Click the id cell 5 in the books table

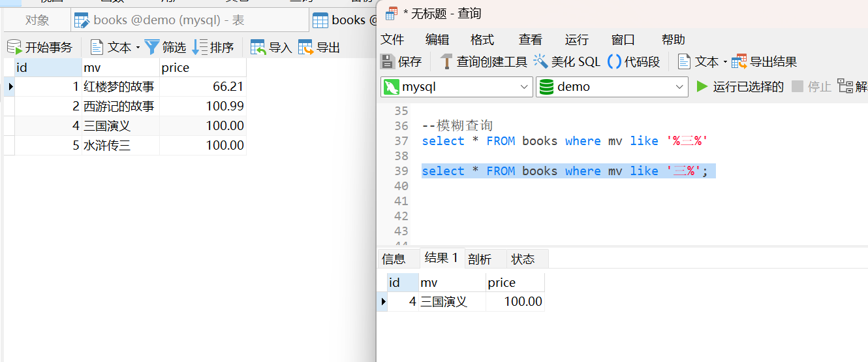pyautogui.click(x=48, y=145)
